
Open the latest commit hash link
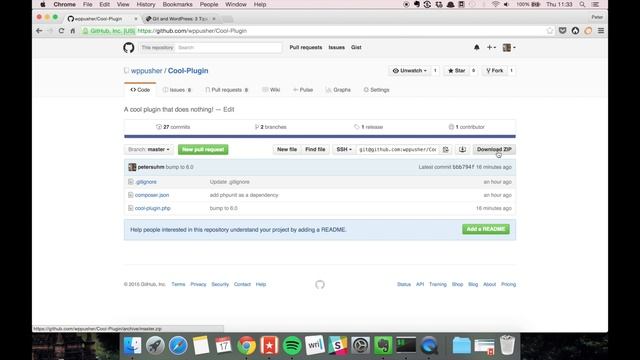(x=463, y=167)
